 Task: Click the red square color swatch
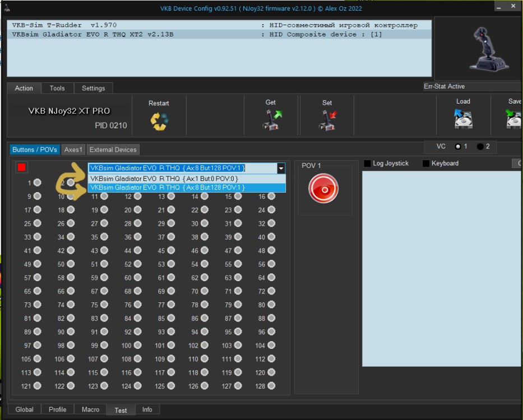pyautogui.click(x=22, y=167)
